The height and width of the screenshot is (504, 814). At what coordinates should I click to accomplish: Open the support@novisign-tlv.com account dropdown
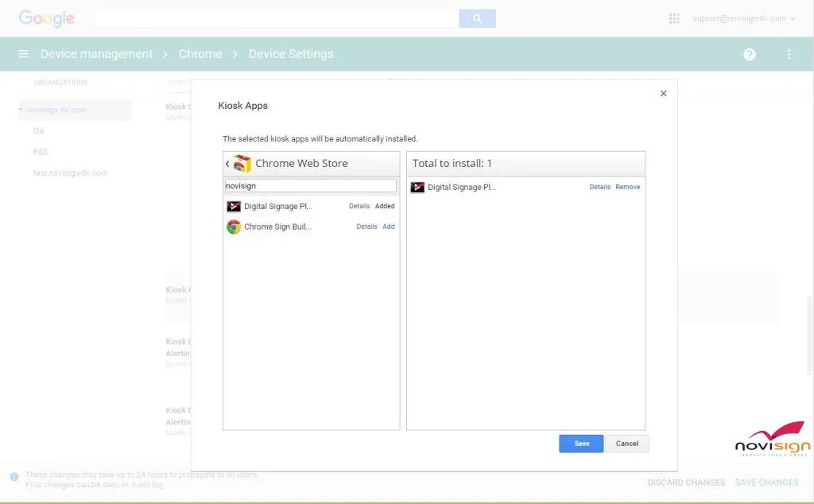tap(738, 17)
